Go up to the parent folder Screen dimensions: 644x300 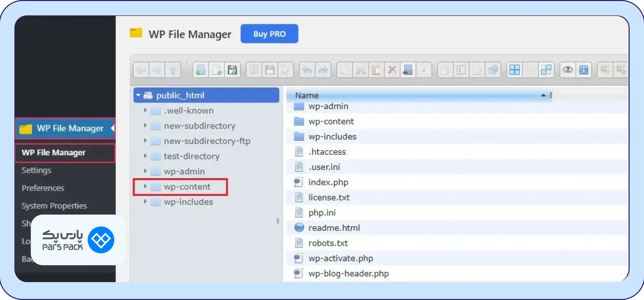(173, 70)
